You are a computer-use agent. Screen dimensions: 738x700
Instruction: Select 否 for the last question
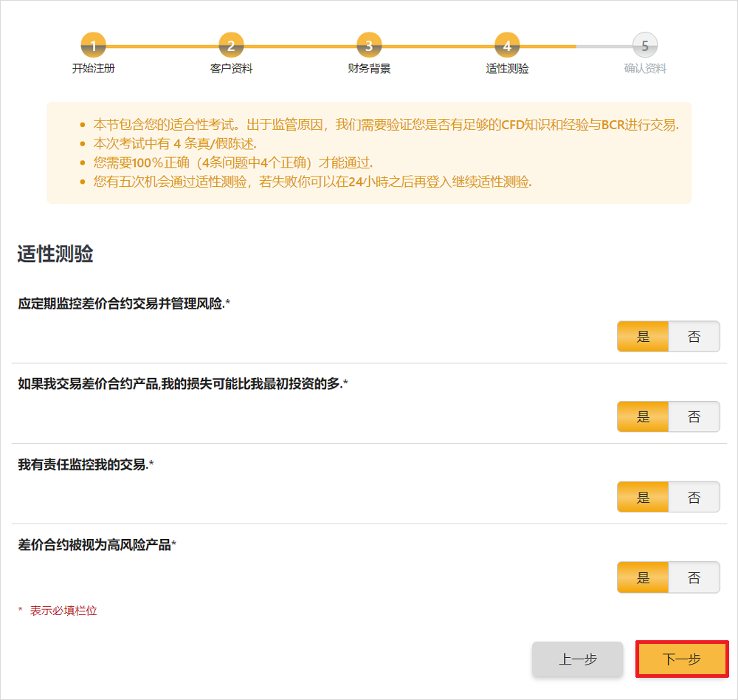[x=694, y=577]
